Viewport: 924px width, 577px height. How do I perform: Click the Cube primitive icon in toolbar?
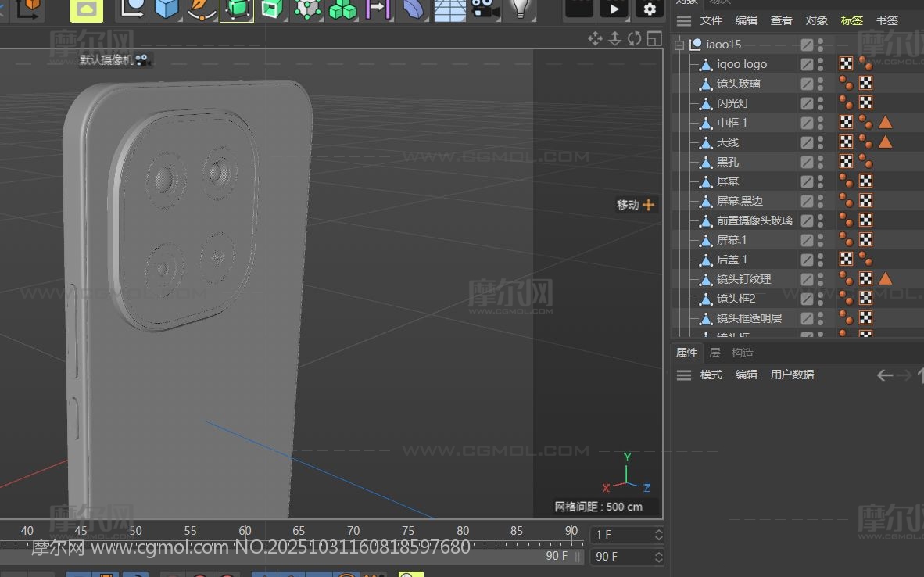pyautogui.click(x=167, y=9)
